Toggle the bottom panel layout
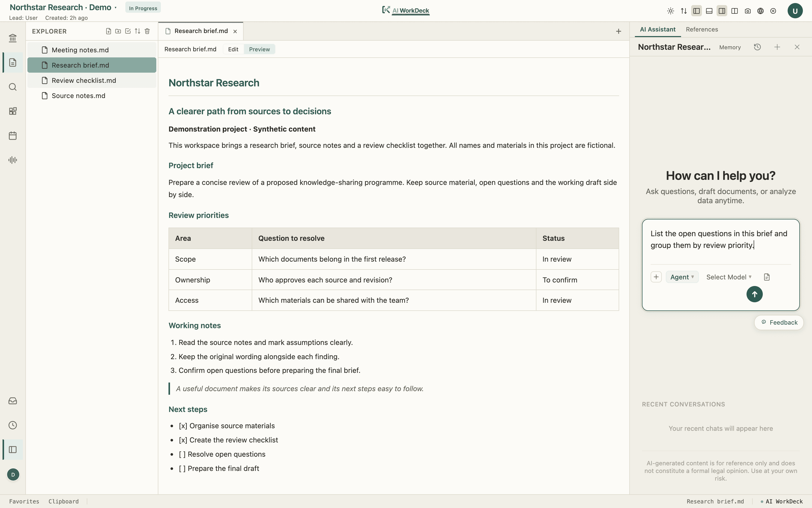Screen dimensions: 812x508 [x=709, y=11]
